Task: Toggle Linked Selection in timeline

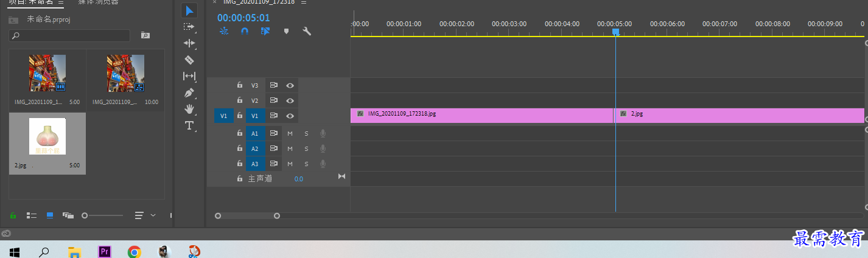Action: pyautogui.click(x=265, y=31)
